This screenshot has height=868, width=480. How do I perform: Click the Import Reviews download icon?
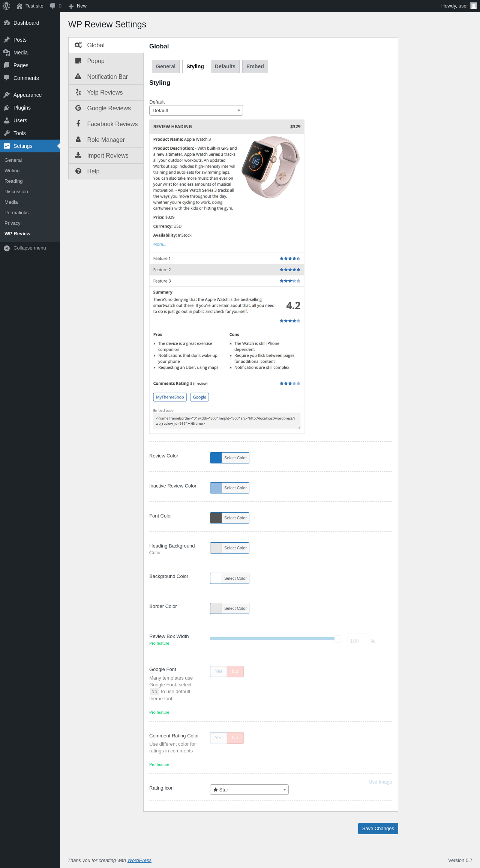click(x=78, y=155)
